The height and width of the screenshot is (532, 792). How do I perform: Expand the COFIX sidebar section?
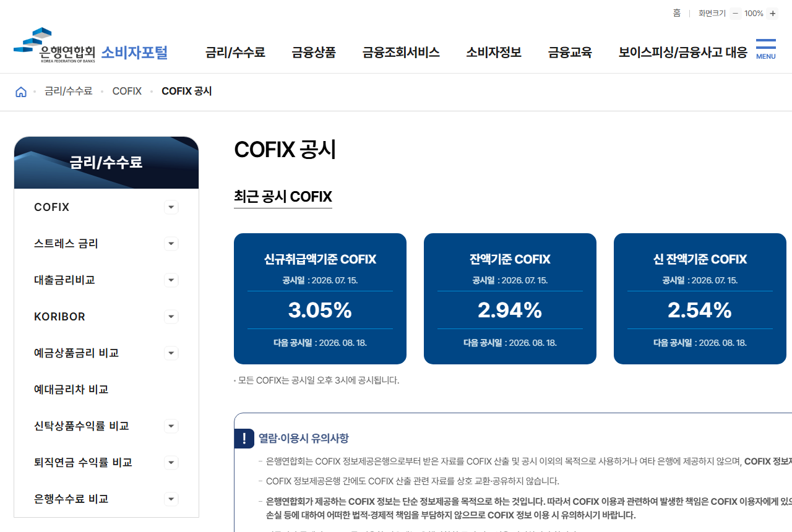tap(171, 207)
